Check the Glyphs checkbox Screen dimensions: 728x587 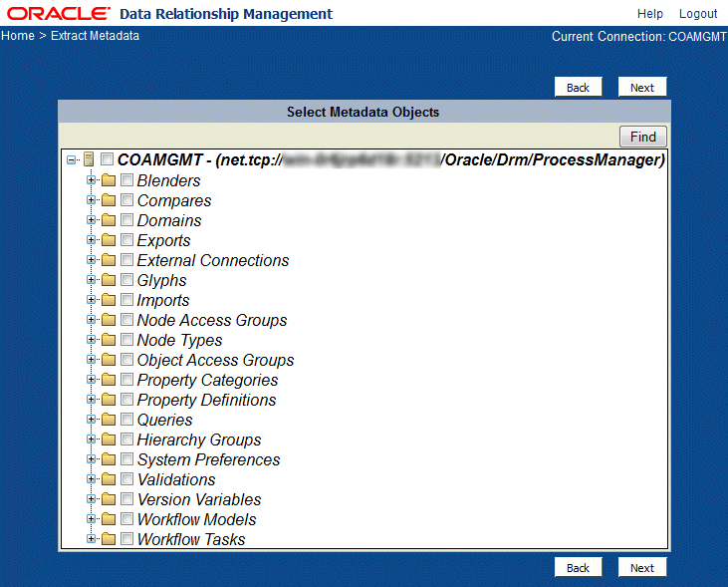[x=126, y=280]
